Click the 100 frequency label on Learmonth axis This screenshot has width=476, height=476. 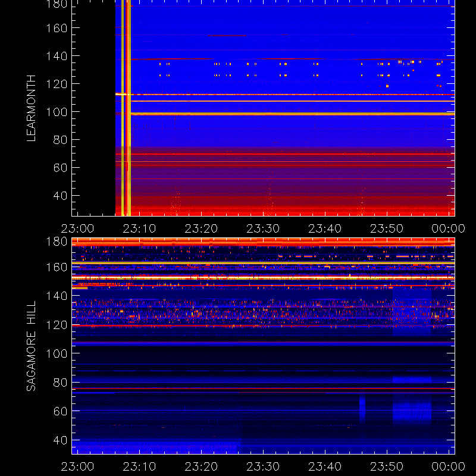click(x=57, y=112)
